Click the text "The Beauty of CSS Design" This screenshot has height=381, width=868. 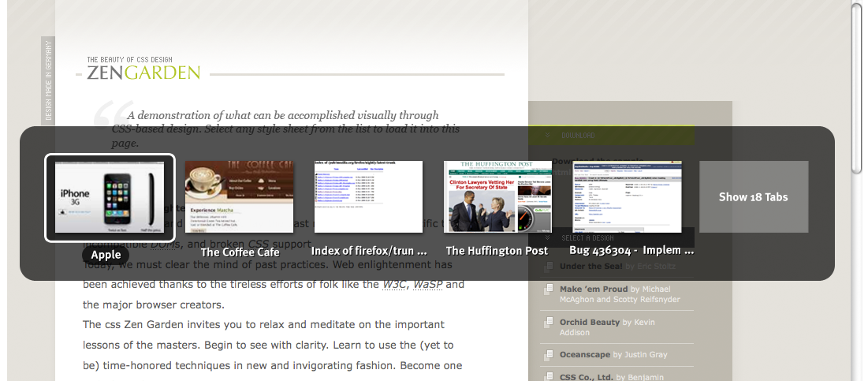coord(129,59)
